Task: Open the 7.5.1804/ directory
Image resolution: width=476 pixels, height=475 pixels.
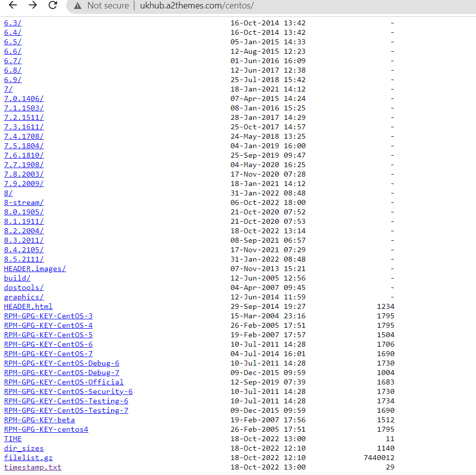Action: (24, 146)
